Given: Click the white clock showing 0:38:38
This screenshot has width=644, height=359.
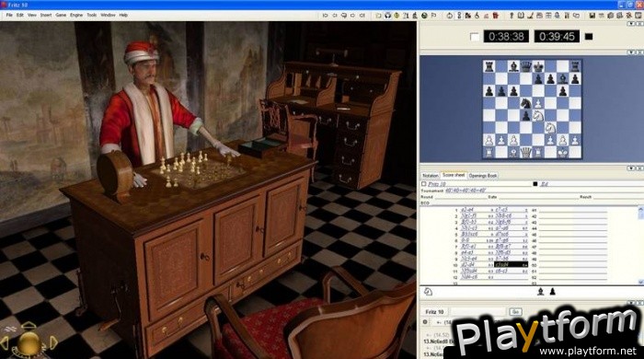Looking at the screenshot, I should coord(506,37).
